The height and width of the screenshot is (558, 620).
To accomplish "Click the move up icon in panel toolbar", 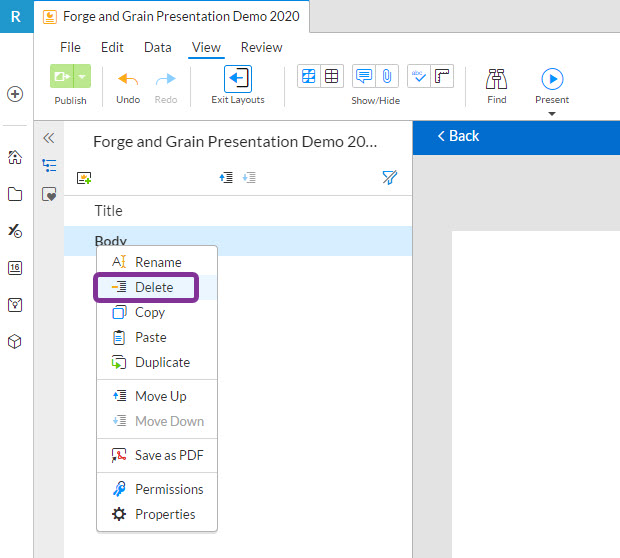I will tap(226, 178).
